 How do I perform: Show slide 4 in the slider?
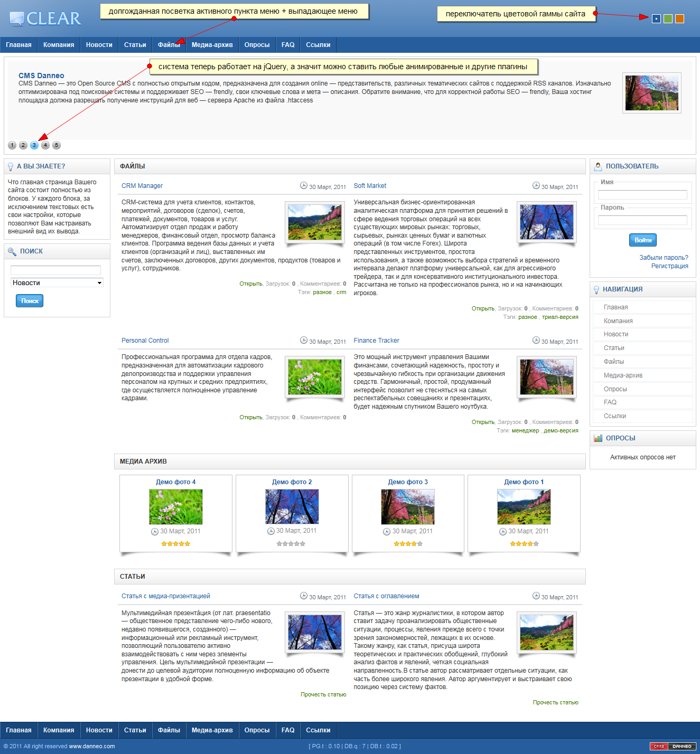click(x=45, y=145)
